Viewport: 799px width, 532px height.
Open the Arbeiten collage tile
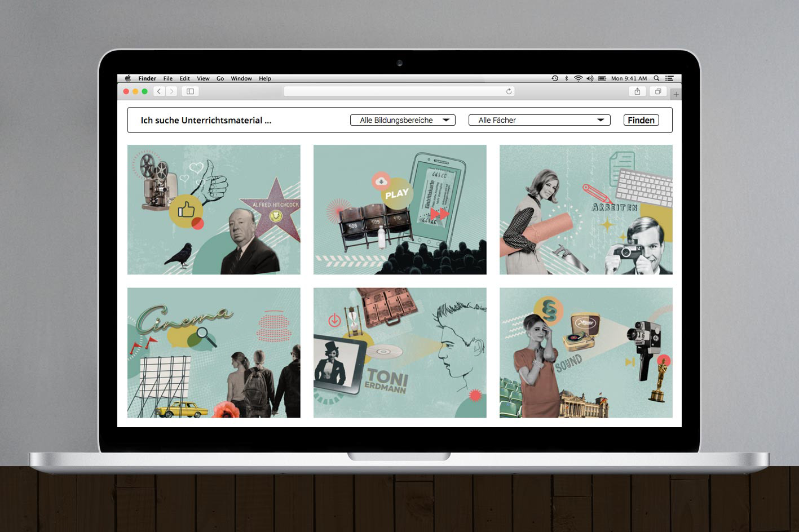pos(586,210)
